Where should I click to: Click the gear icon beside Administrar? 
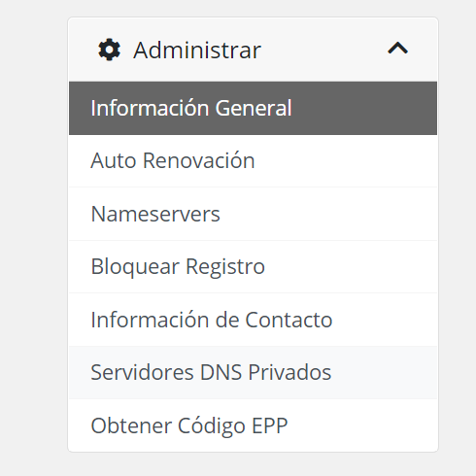109,50
